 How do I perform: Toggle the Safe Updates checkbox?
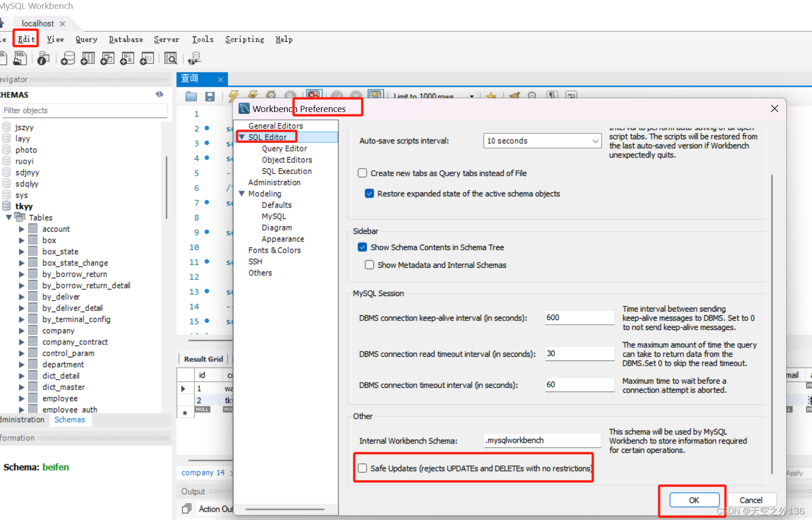pos(362,468)
